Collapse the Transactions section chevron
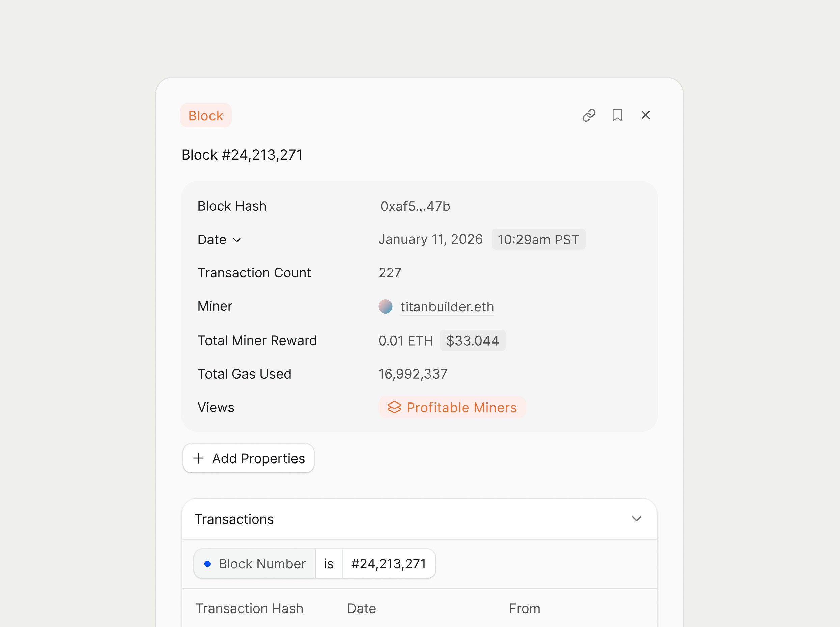 click(x=636, y=519)
